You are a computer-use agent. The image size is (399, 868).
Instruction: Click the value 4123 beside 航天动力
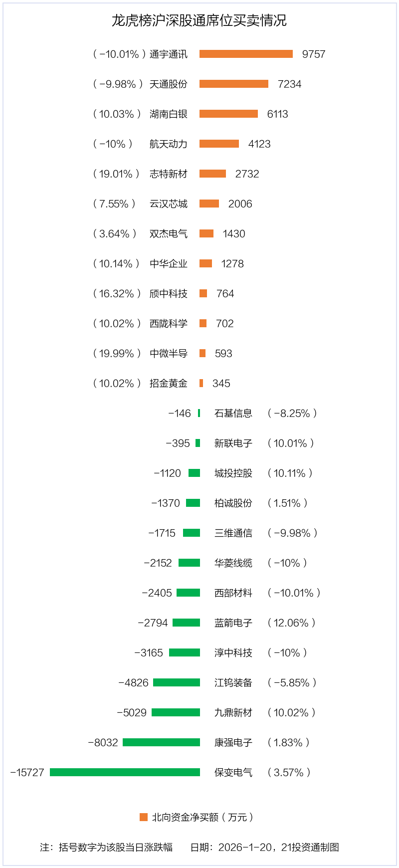pos(259,144)
